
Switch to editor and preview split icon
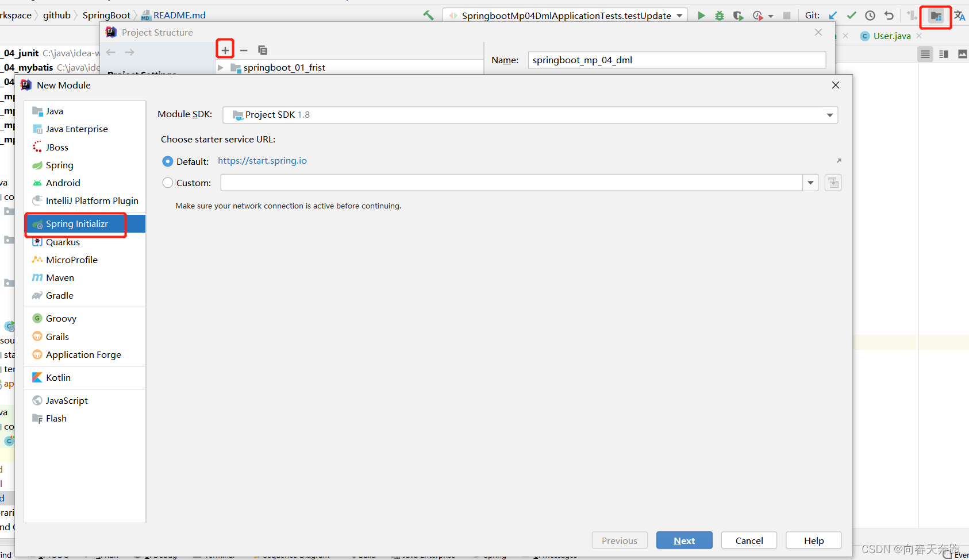(x=944, y=54)
